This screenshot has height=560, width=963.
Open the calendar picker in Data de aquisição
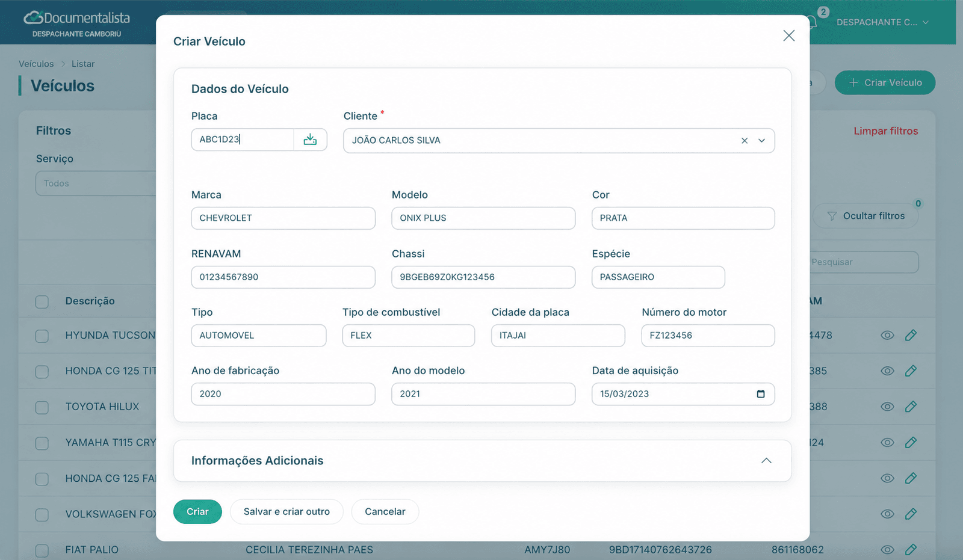761,394
